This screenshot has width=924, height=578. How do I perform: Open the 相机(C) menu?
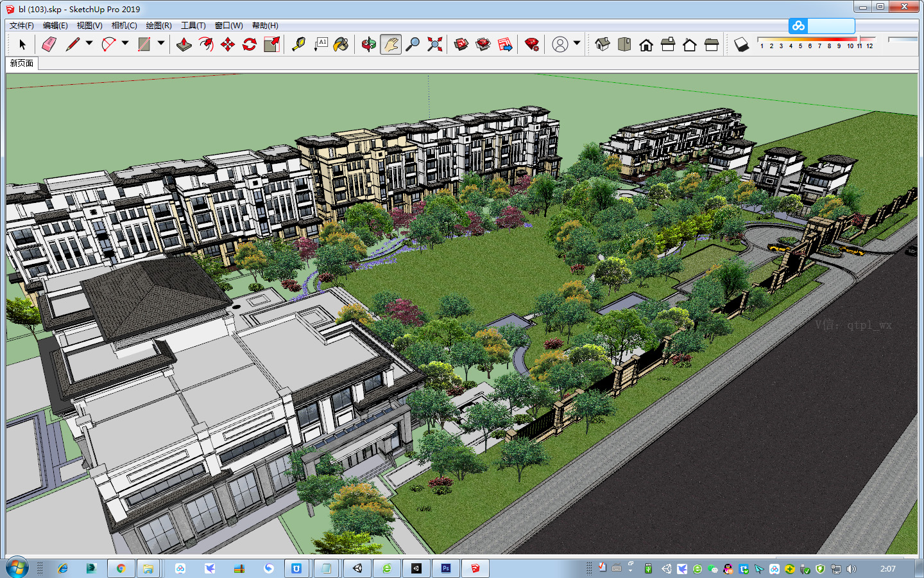point(124,26)
